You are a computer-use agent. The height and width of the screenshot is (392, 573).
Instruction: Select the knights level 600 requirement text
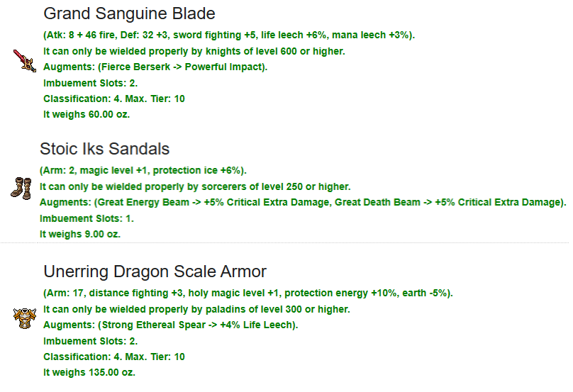click(194, 51)
